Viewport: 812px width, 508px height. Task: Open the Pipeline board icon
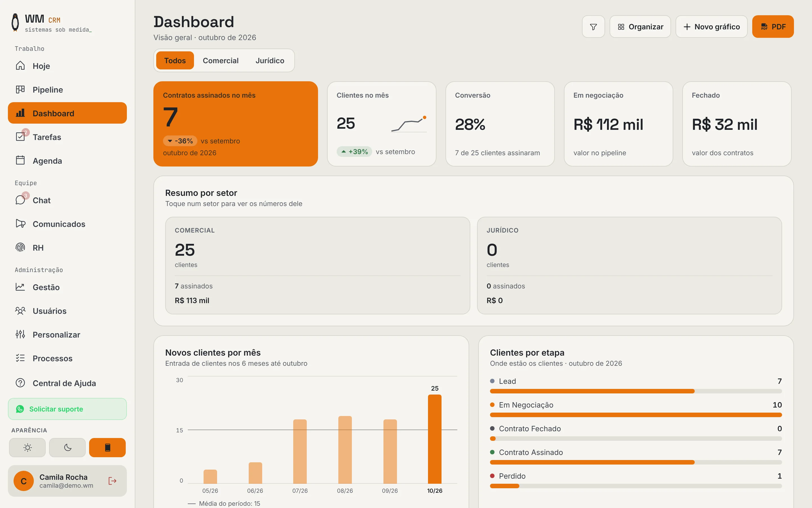[21, 89]
